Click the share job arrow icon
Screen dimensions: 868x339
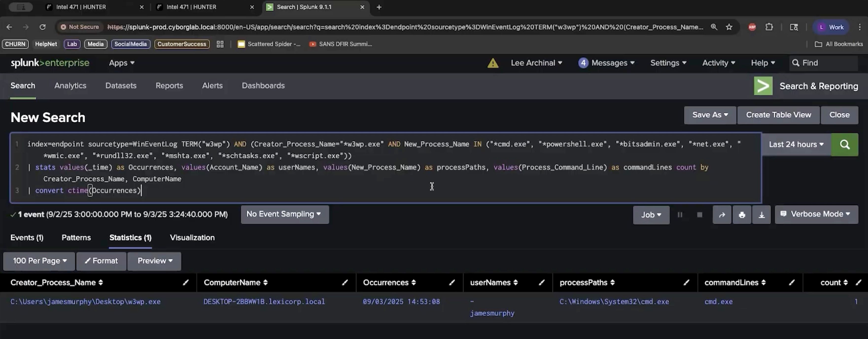coord(721,215)
